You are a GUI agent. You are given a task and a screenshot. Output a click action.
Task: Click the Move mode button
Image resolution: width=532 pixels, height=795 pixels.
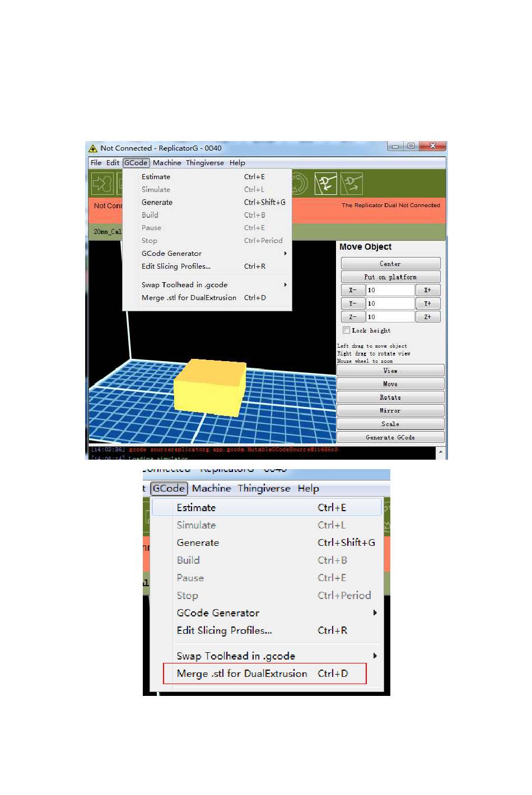(x=390, y=384)
